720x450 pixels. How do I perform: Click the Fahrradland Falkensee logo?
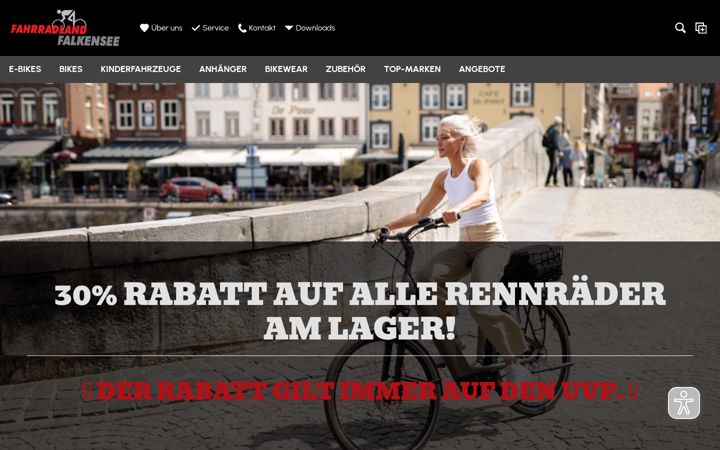65,28
